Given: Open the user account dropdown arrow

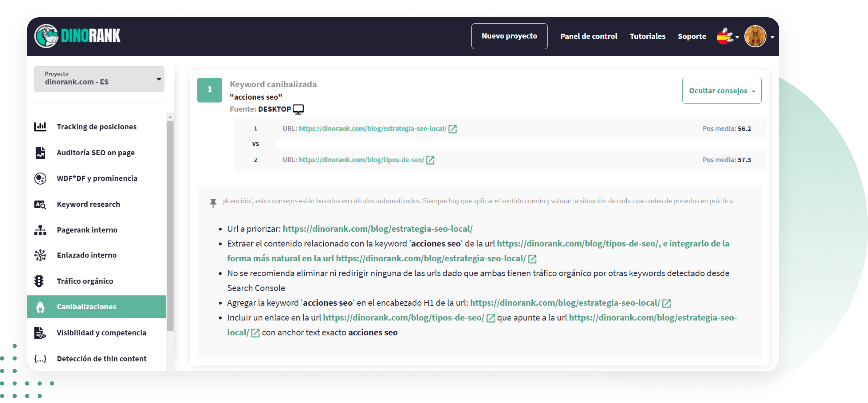Looking at the screenshot, I should (x=772, y=37).
